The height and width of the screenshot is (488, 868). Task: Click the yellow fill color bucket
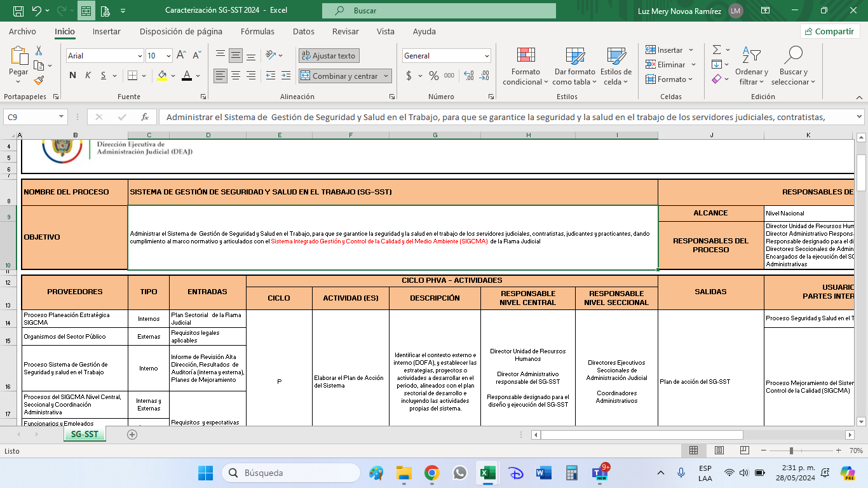click(162, 76)
